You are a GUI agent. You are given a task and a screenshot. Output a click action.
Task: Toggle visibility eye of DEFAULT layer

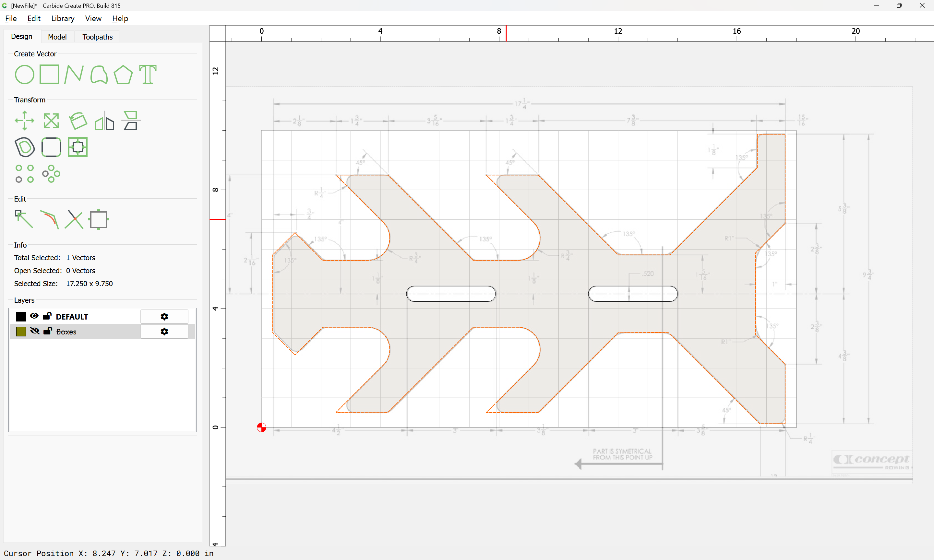(x=34, y=316)
